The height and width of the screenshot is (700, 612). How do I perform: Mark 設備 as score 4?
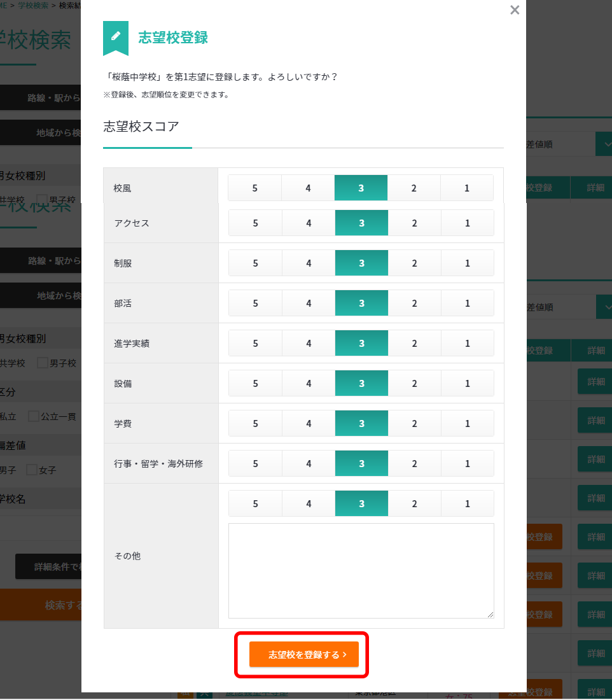pos(309,384)
